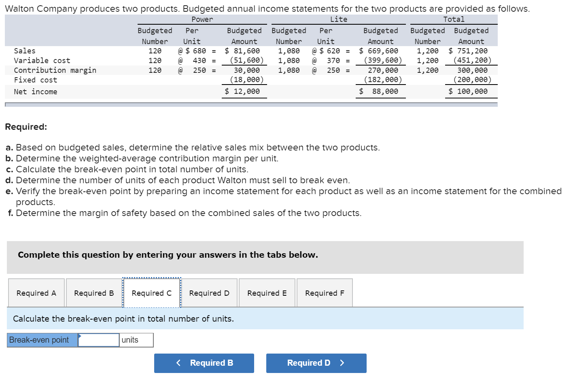Click the total net income $ 100,000

[468, 91]
